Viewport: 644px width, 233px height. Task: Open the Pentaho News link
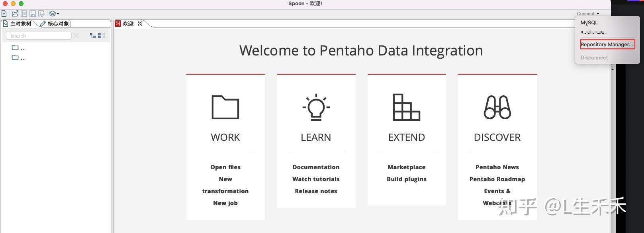pos(497,167)
